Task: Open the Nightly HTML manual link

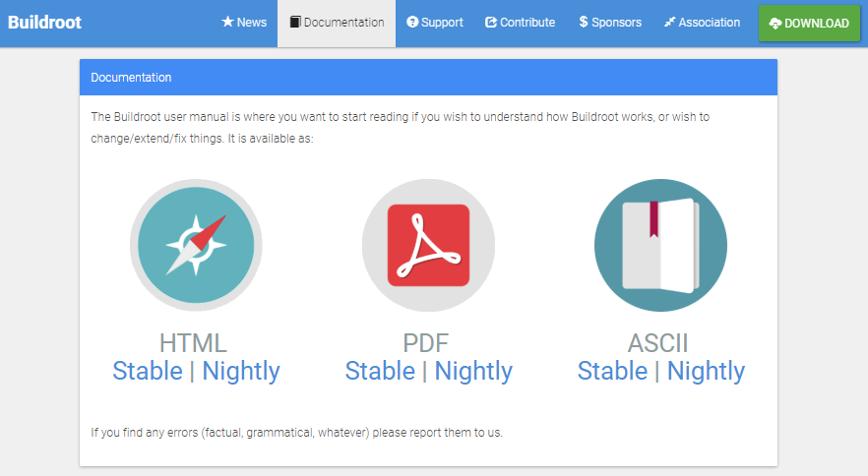Action: [x=241, y=371]
